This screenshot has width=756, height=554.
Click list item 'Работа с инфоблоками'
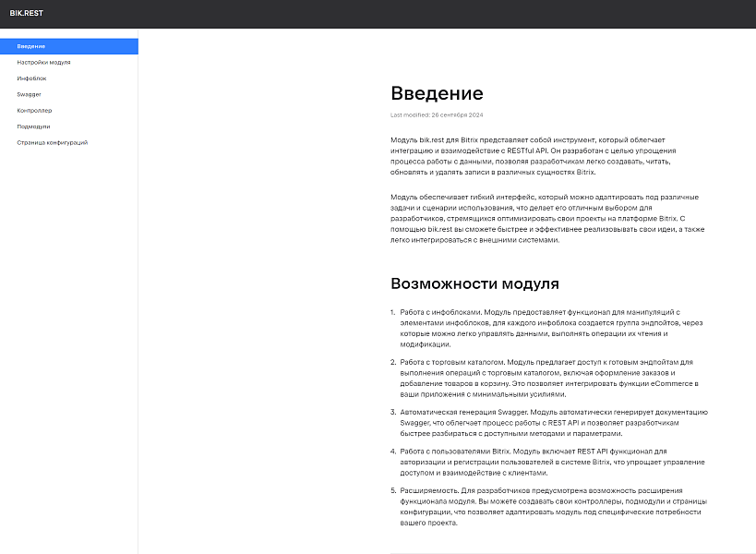tap(552, 328)
